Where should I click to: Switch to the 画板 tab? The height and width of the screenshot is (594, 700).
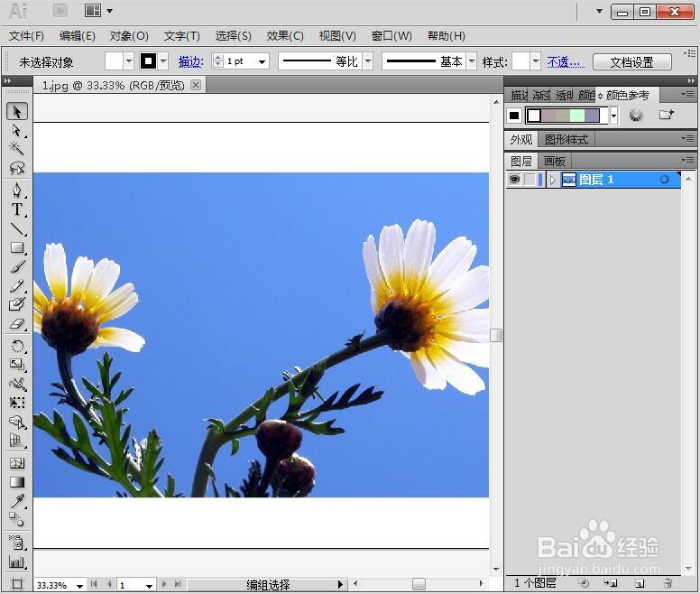(555, 161)
